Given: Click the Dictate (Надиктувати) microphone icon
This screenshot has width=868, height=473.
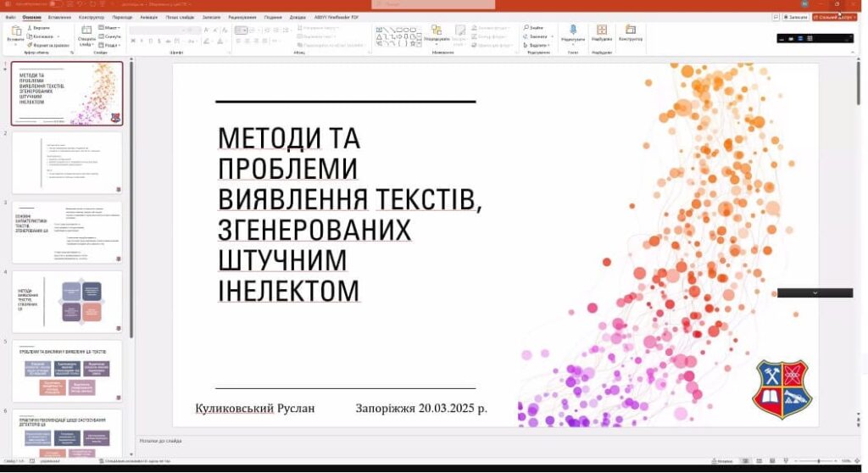Looking at the screenshot, I should pos(573,31).
